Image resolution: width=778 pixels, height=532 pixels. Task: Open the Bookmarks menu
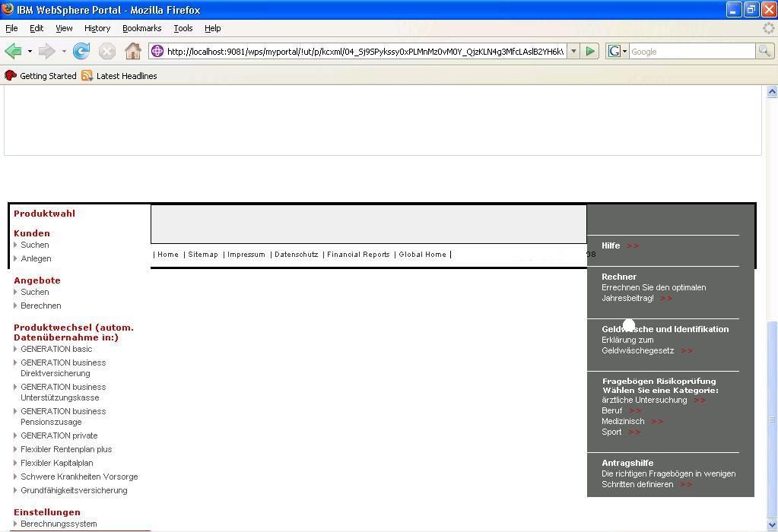(141, 28)
